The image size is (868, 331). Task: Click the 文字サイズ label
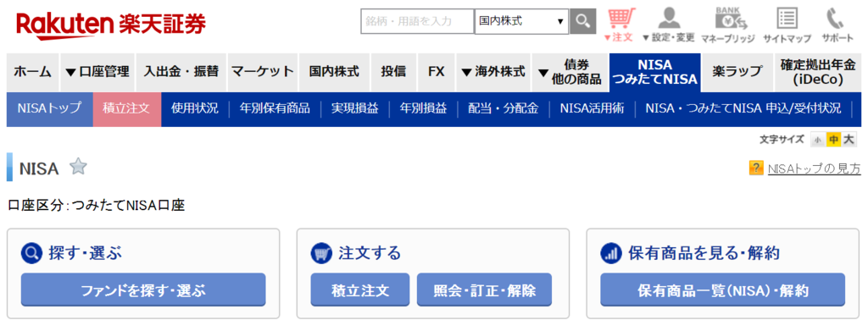click(x=782, y=140)
